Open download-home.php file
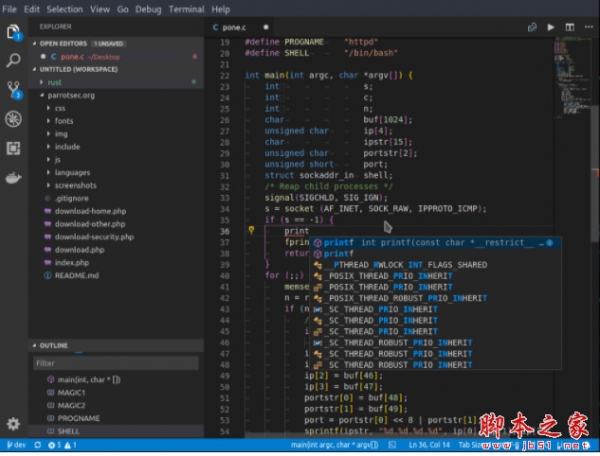Image resolution: width=600 pixels, height=456 pixels. click(x=116, y=211)
